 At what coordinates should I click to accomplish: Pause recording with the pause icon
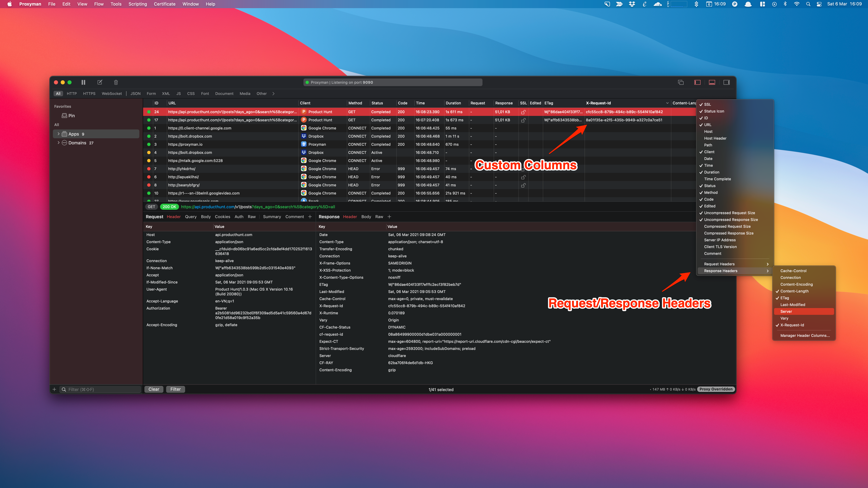pyautogui.click(x=83, y=82)
